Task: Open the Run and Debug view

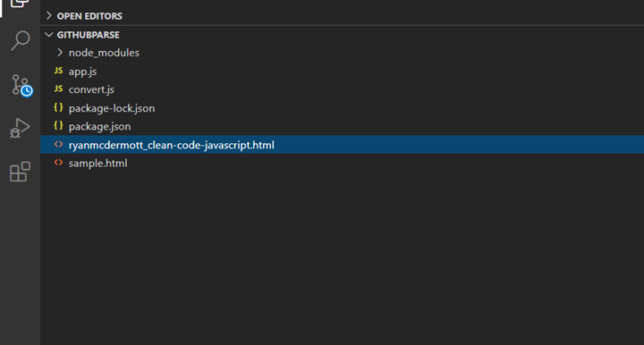Action: [20, 128]
